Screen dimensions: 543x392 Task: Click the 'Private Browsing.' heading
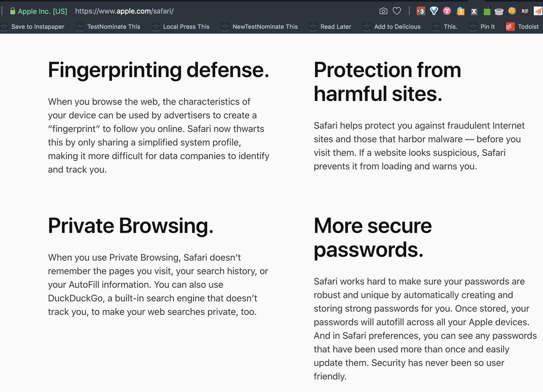[131, 226]
